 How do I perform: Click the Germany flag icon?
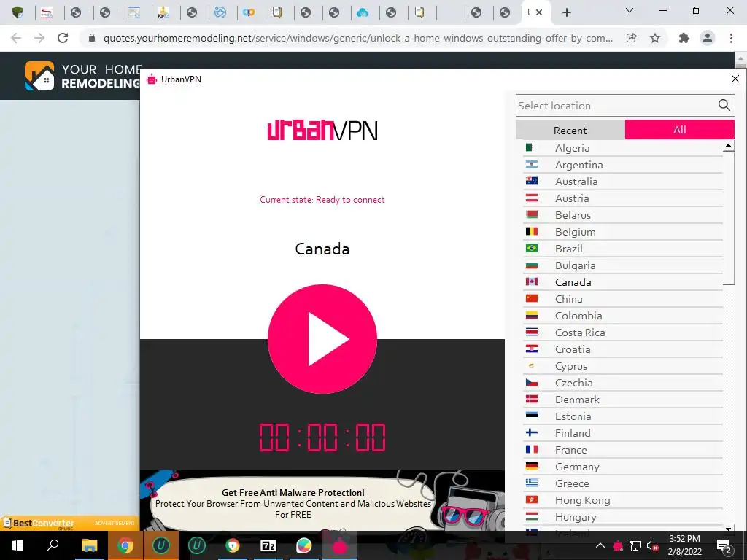click(532, 466)
